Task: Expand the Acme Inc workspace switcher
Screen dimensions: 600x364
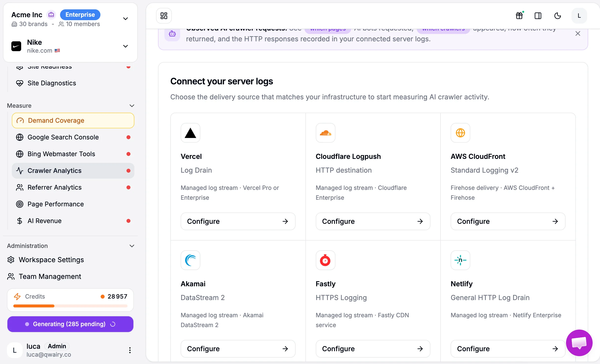Action: 126,19
